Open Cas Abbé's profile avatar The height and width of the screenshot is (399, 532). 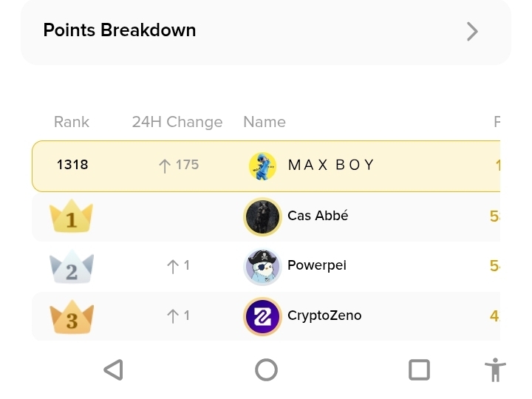(x=262, y=216)
